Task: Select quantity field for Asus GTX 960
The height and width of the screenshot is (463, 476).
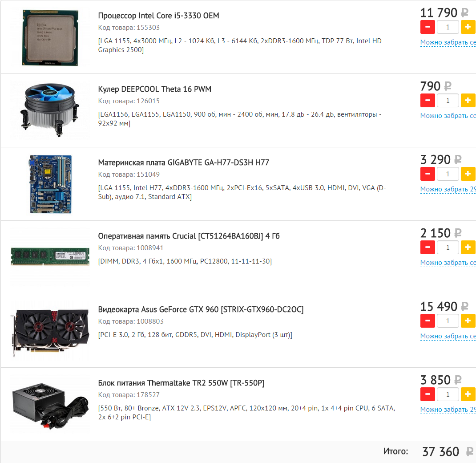Action: 448,321
